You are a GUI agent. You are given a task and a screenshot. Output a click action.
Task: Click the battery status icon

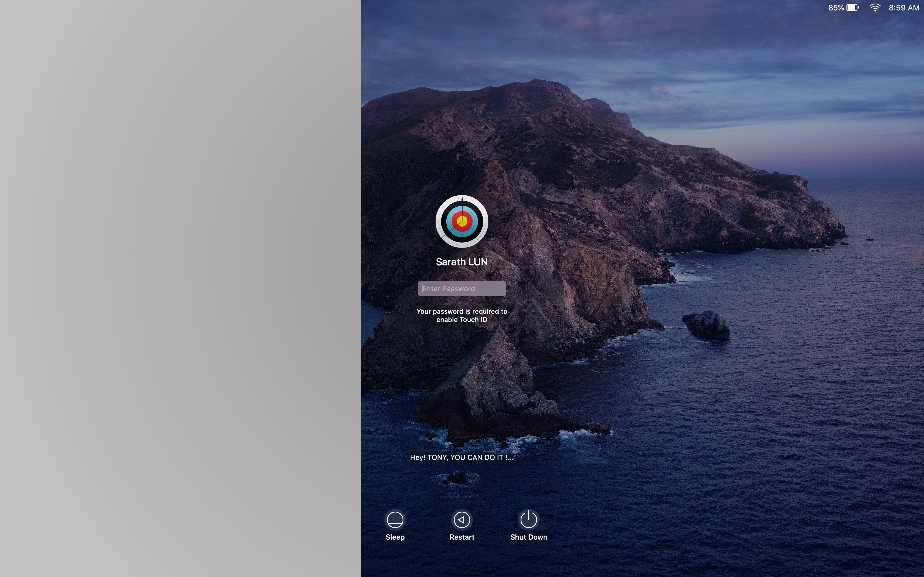(x=852, y=8)
